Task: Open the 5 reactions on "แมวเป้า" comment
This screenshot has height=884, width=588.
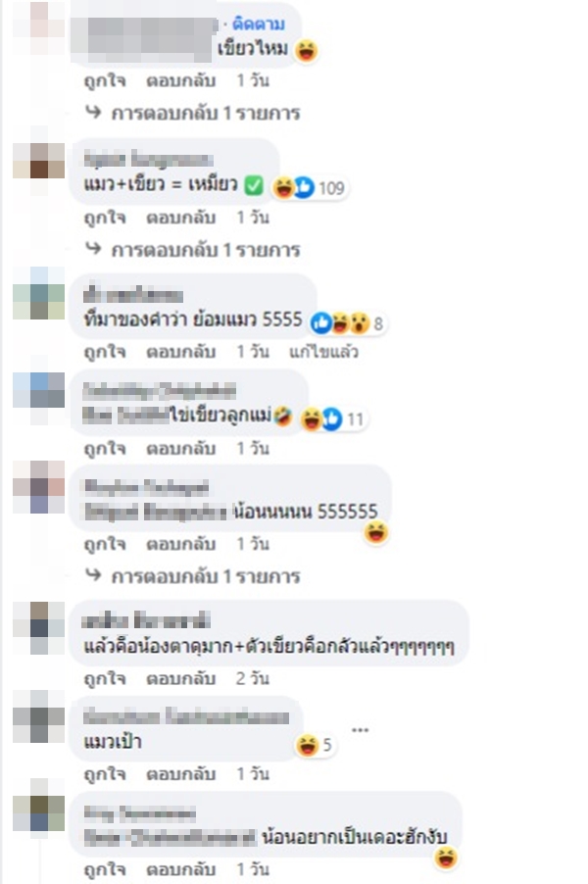Action: coord(316,745)
